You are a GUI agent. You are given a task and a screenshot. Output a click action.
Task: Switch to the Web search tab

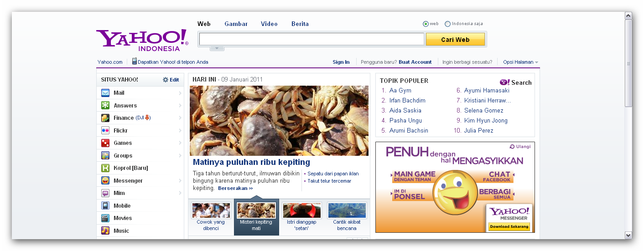pos(204,24)
